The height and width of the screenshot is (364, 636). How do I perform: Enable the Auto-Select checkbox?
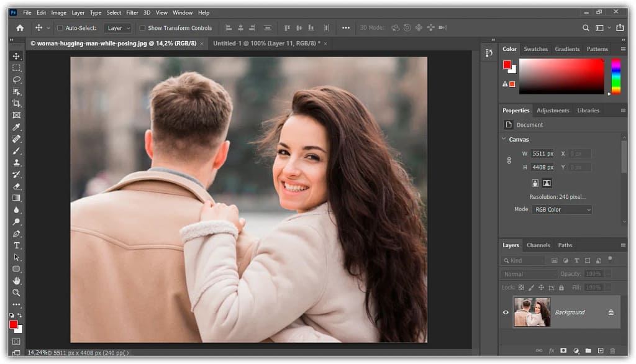60,28
